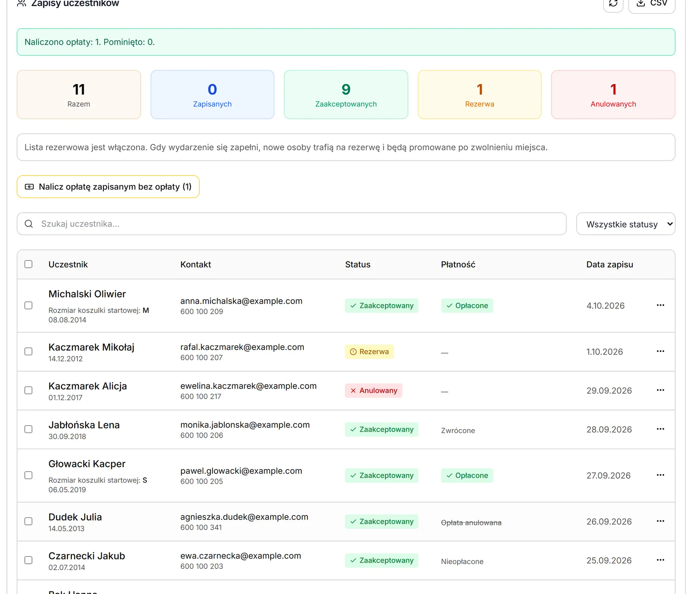Click the Razem summary card showing 11

click(x=79, y=94)
